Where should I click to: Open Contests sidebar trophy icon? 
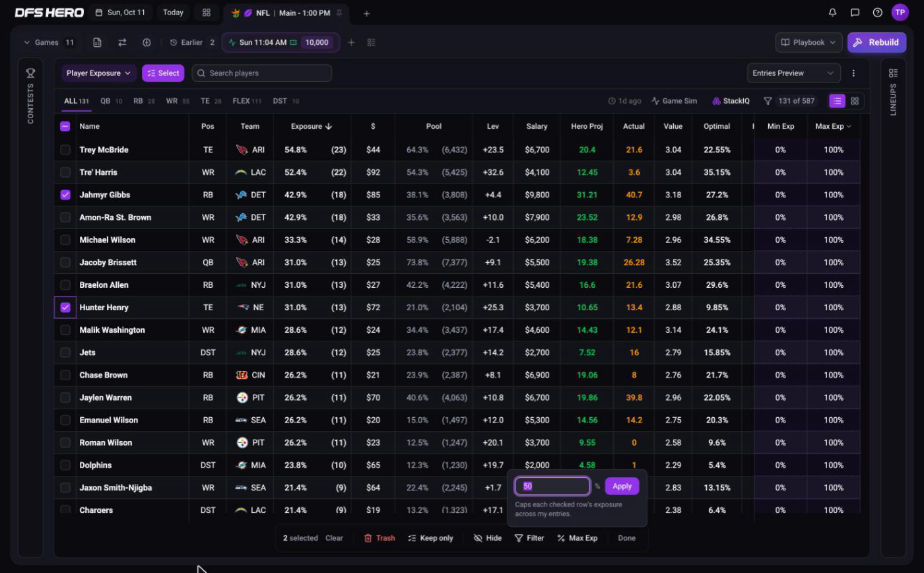(x=30, y=73)
